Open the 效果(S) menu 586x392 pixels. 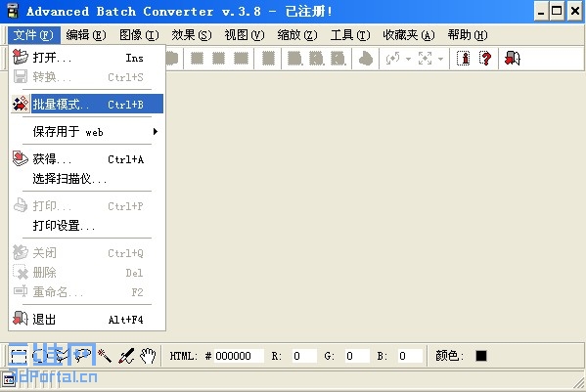[192, 35]
